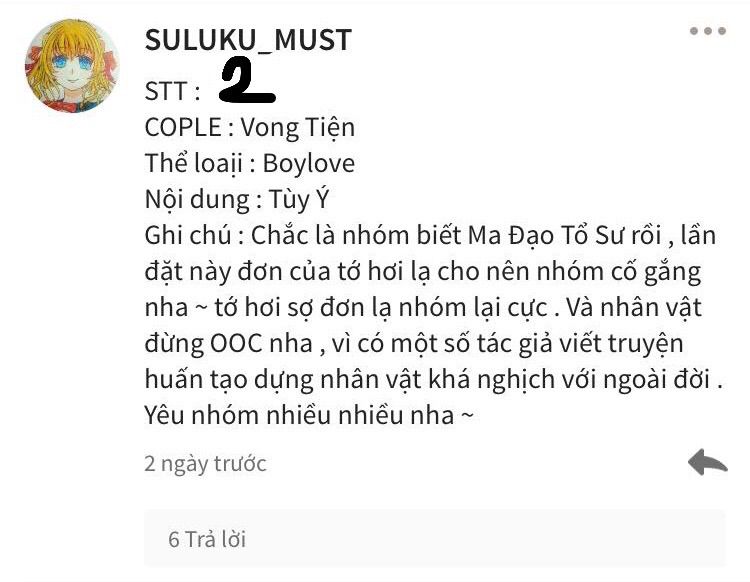Open SULUKU_MUST's profile avatar picture

(x=72, y=66)
